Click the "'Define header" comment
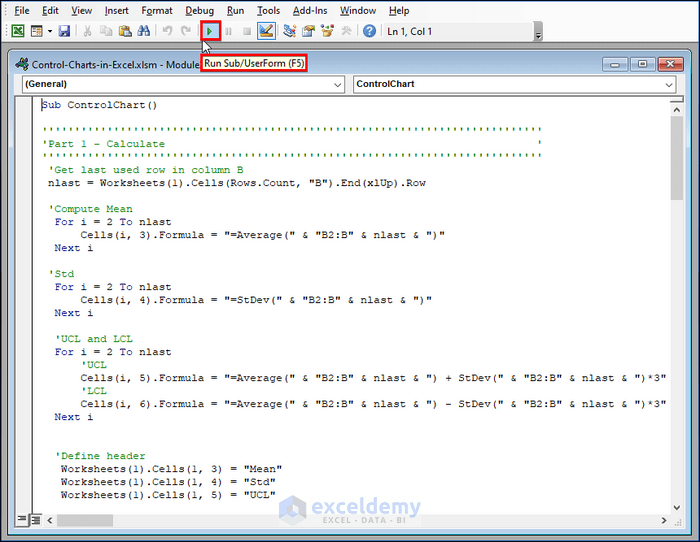 (x=100, y=456)
